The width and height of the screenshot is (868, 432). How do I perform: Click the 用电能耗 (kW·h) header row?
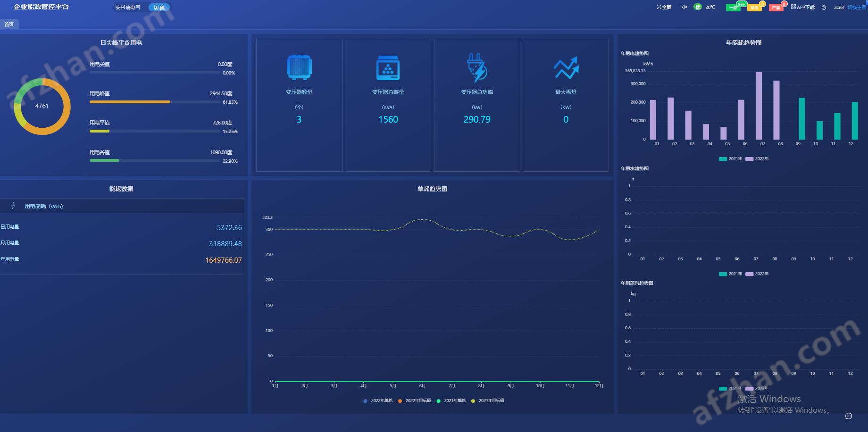coord(122,206)
